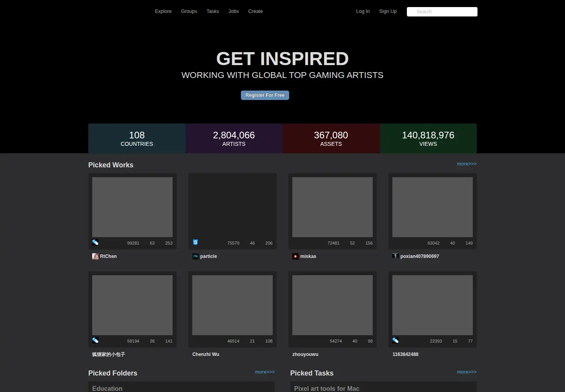The width and height of the screenshot is (565, 392).
Task: Click the type icon on 1163842488's card
Action: coord(395,340)
